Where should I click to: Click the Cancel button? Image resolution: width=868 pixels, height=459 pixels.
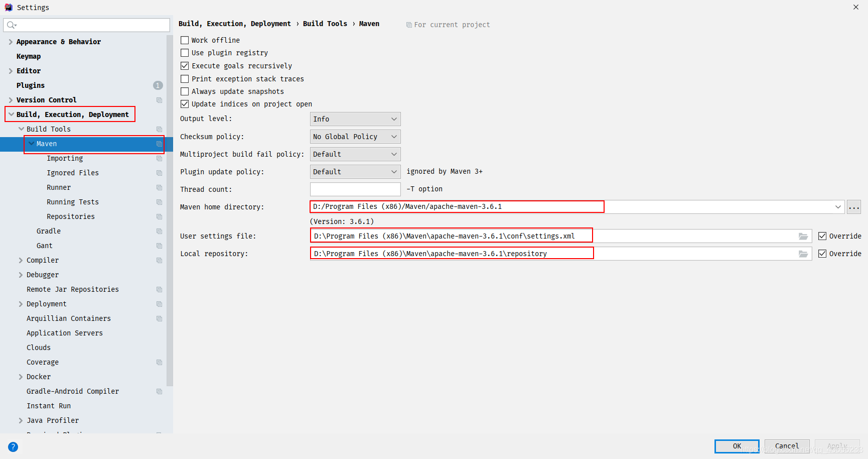tap(787, 446)
